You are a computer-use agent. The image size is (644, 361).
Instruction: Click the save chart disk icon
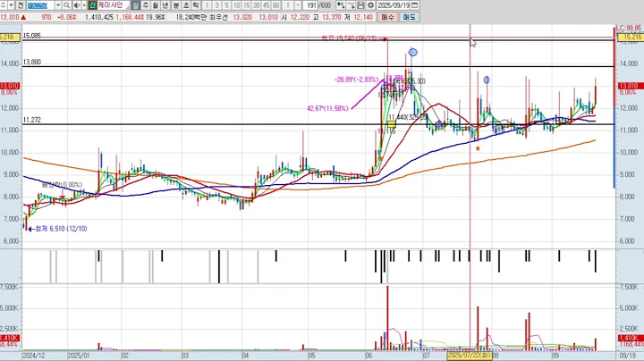click(360, 5)
